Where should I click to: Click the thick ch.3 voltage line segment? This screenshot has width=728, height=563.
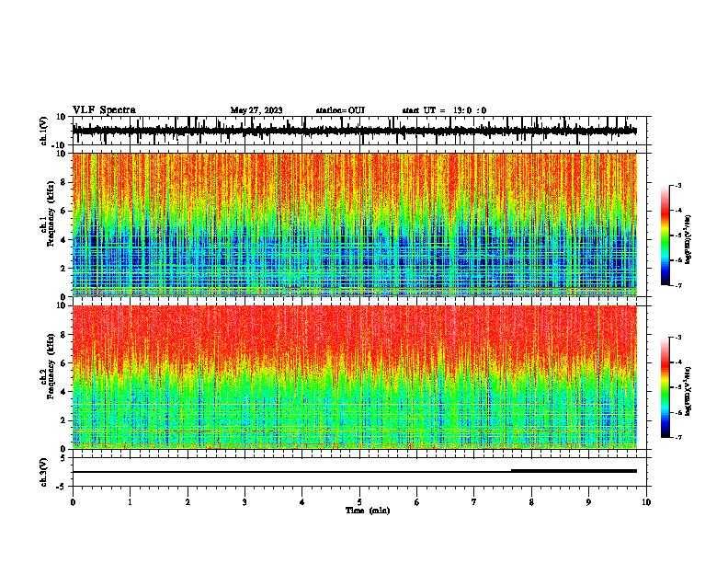click(x=574, y=471)
